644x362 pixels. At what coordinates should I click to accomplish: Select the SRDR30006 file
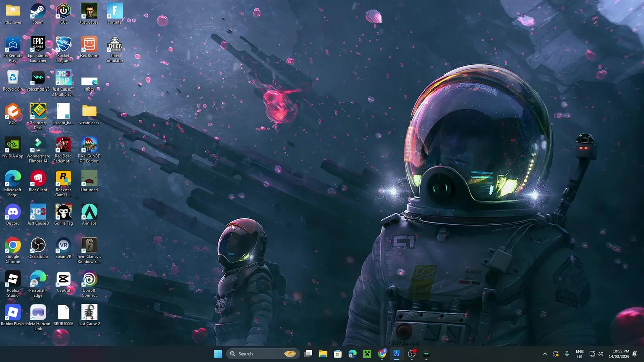coord(63,316)
